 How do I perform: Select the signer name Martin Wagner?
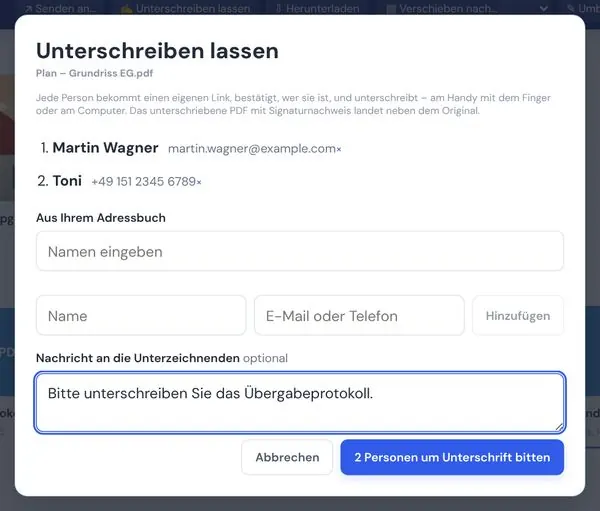pyautogui.click(x=105, y=148)
